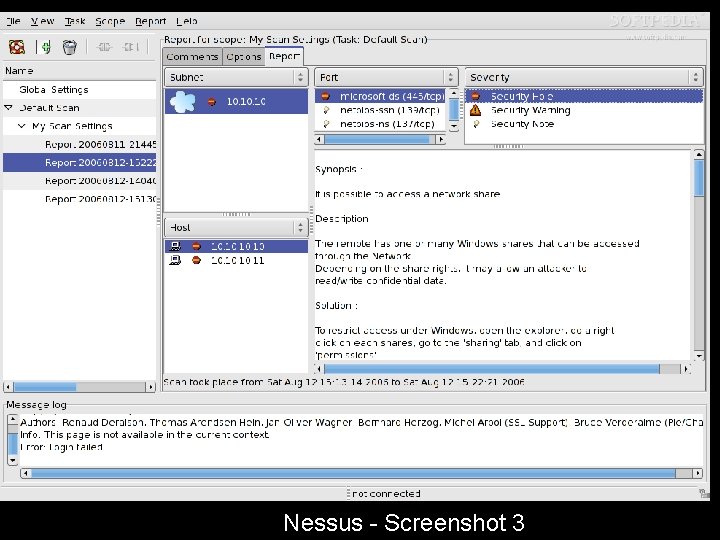The height and width of the screenshot is (540, 720).
Task: Click the second greyed-out disconnect toolbar icon
Action: (x=131, y=47)
